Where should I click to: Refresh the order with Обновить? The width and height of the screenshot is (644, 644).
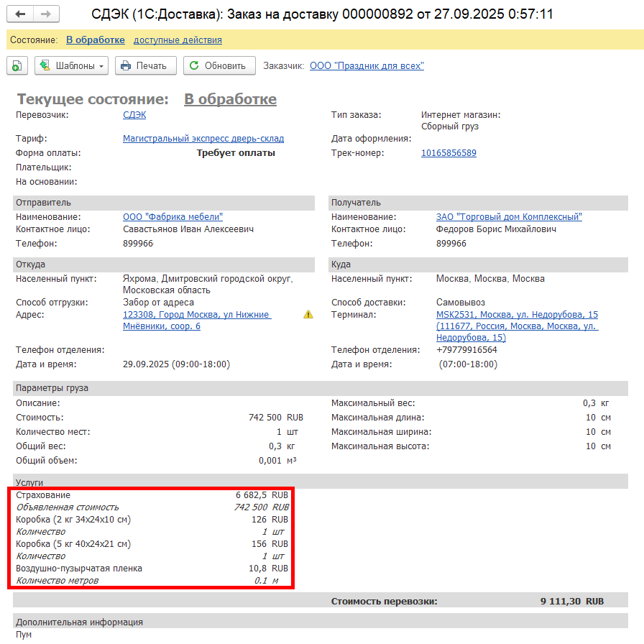point(218,65)
